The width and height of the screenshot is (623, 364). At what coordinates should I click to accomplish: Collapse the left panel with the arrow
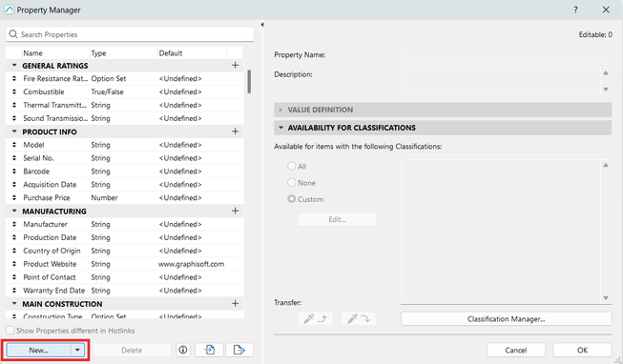262,25
